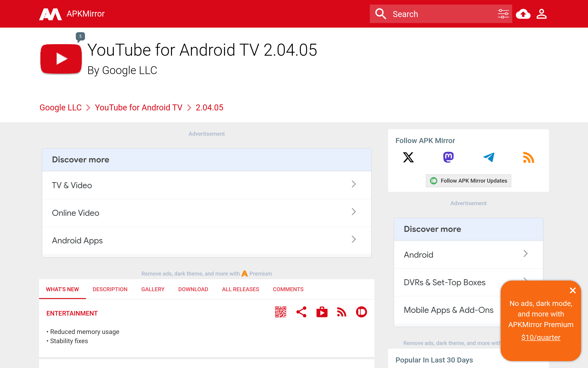This screenshot has height=368, width=588.
Task: Open the Play Store bag icon
Action: click(x=322, y=312)
